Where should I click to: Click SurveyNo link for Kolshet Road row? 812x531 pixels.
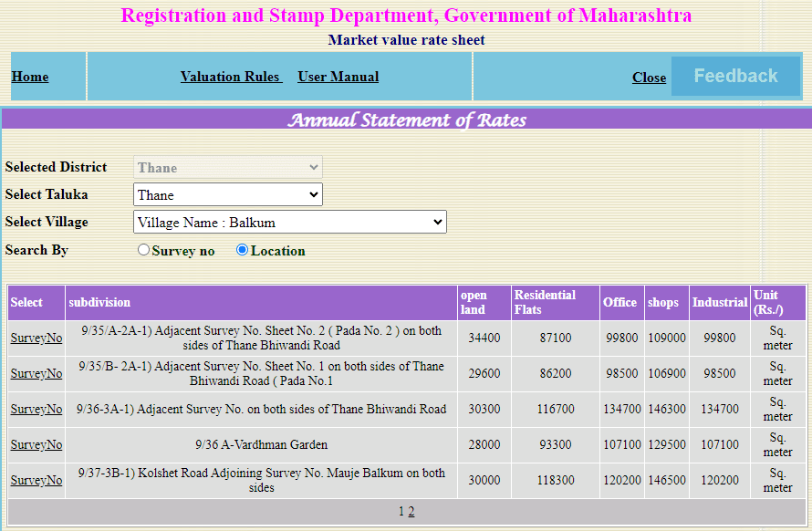click(x=36, y=480)
